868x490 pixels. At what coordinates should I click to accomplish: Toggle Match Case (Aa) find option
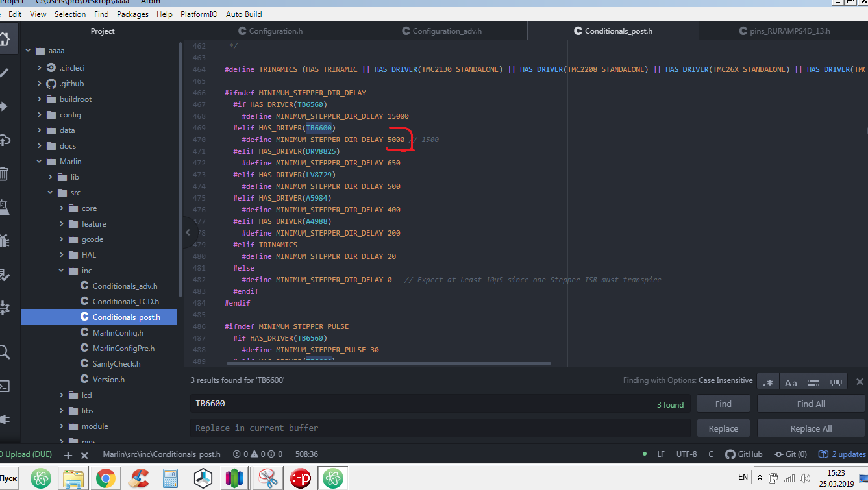click(791, 382)
